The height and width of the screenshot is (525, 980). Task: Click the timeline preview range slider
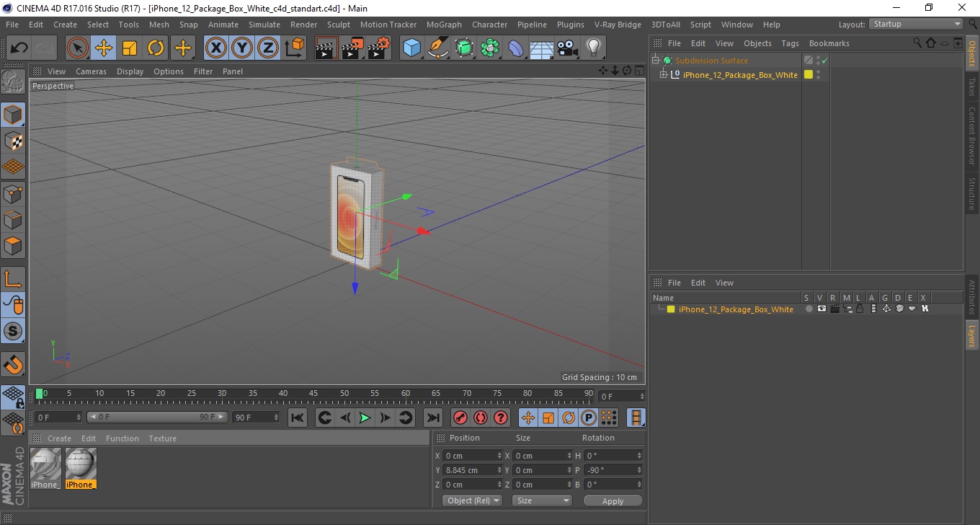[x=158, y=417]
